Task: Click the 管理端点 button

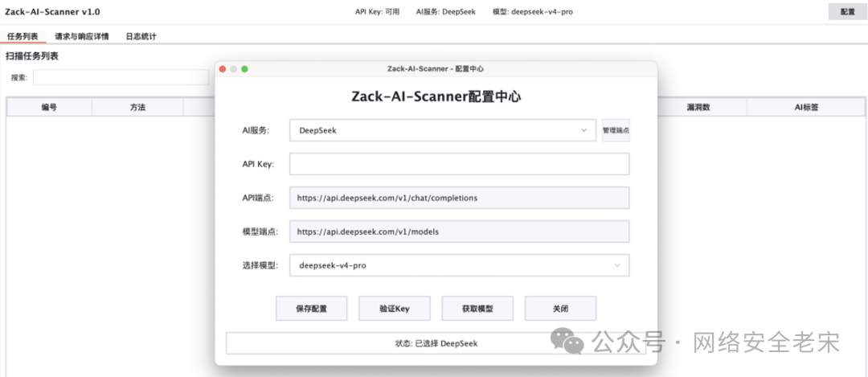Action: (616, 131)
